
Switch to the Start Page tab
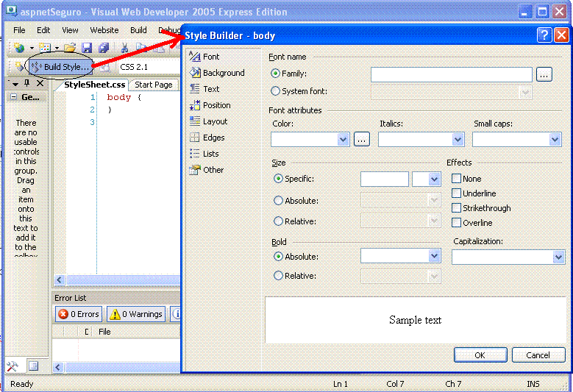click(154, 85)
